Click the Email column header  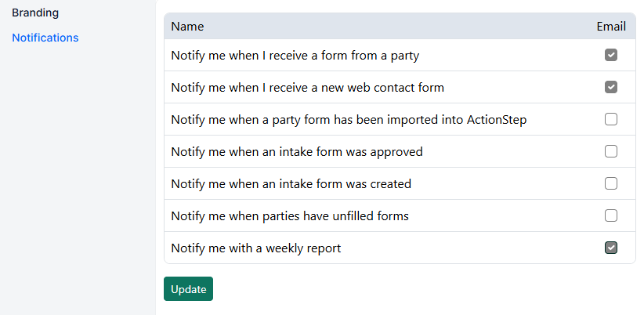pos(611,27)
